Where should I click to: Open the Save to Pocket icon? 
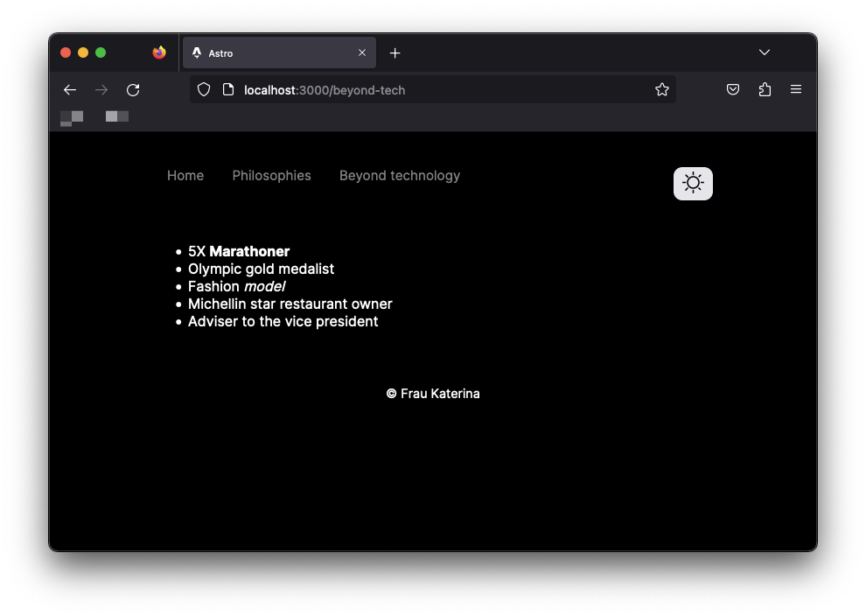click(733, 89)
